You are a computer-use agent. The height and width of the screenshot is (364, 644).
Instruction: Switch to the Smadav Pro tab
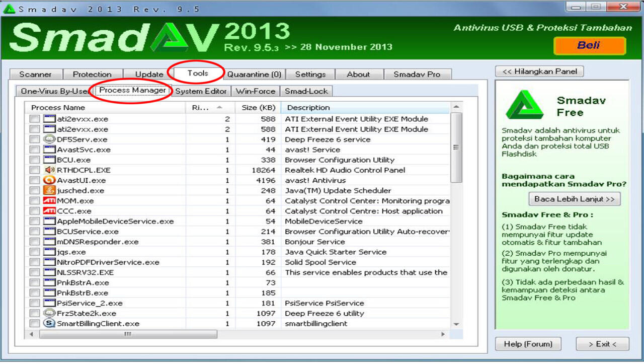pyautogui.click(x=417, y=74)
